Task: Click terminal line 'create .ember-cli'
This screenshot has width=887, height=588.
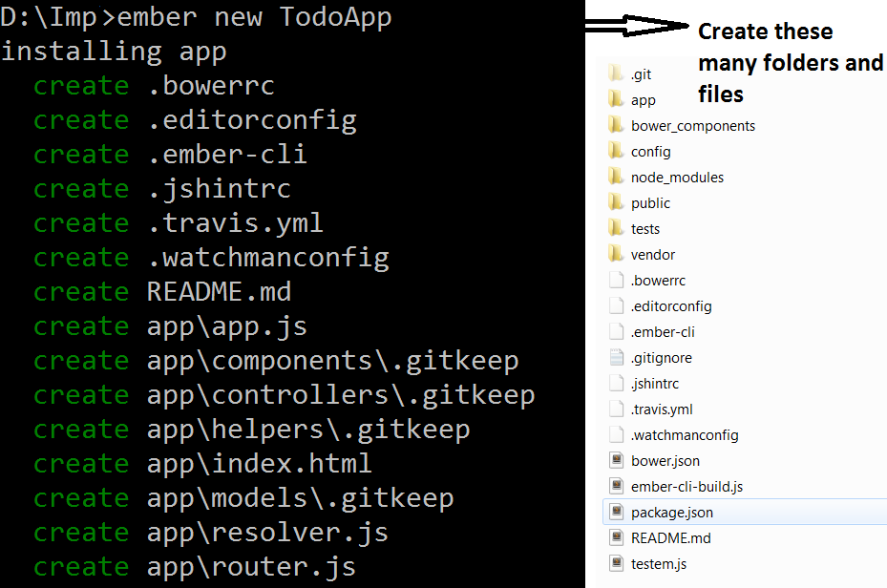Action: click(170, 155)
